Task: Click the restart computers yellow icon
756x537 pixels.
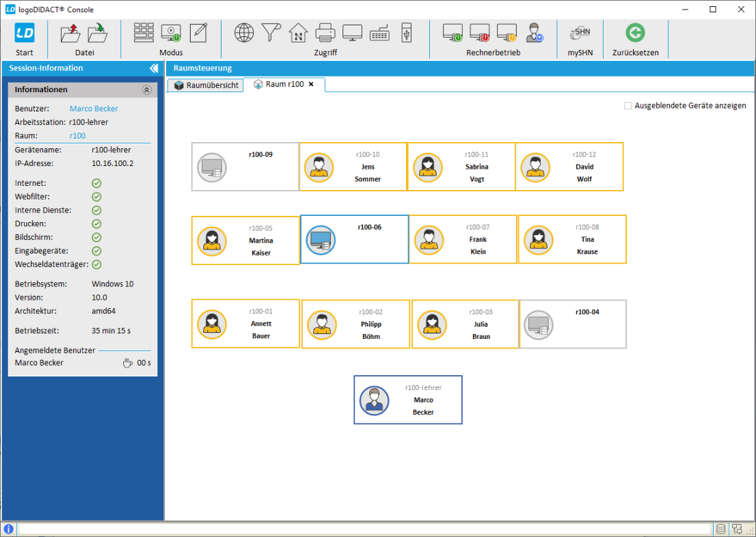Action: click(x=507, y=33)
